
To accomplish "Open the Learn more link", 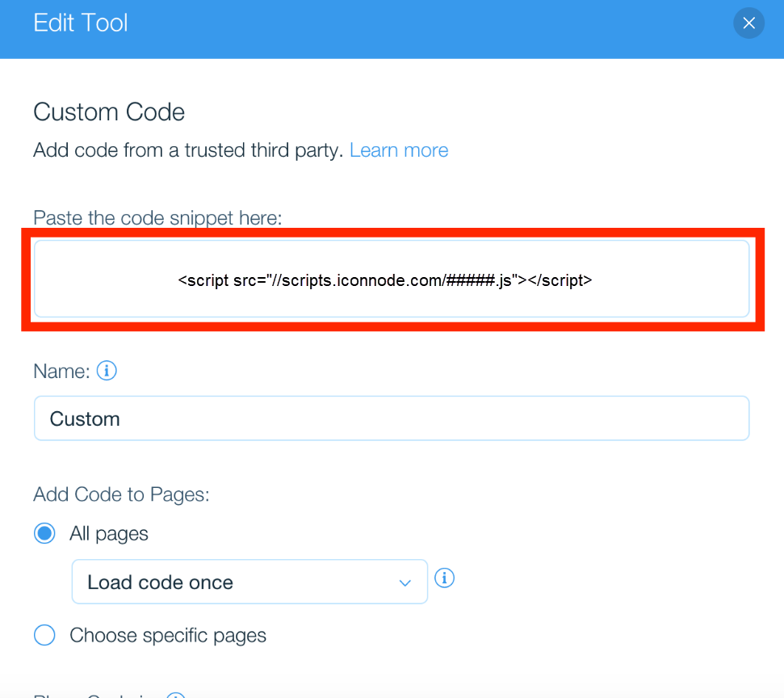I will point(399,150).
